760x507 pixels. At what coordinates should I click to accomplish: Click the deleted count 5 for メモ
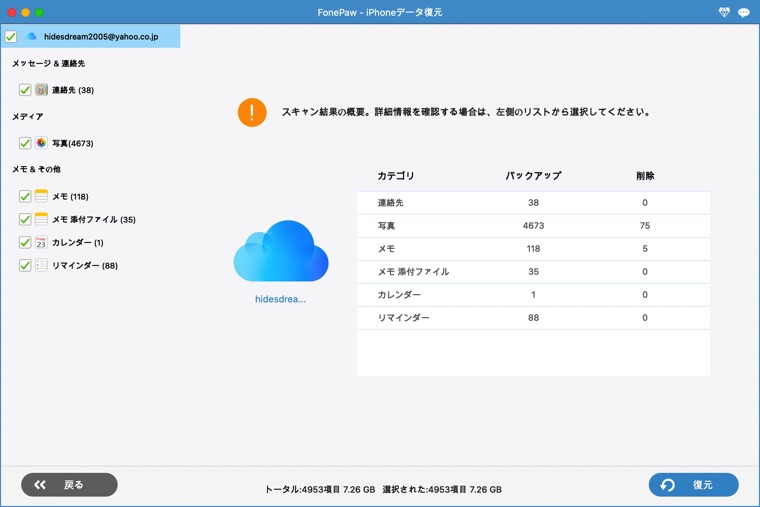[x=645, y=249]
